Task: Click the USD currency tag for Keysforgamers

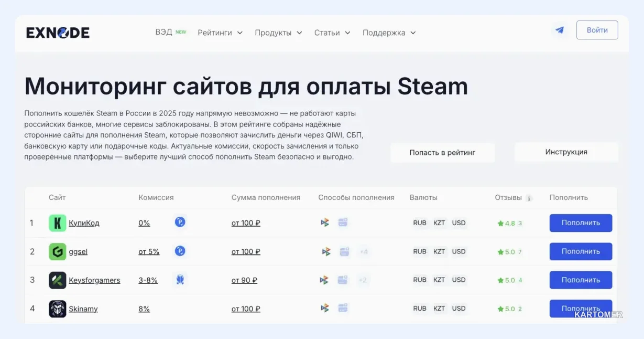Action: click(459, 280)
